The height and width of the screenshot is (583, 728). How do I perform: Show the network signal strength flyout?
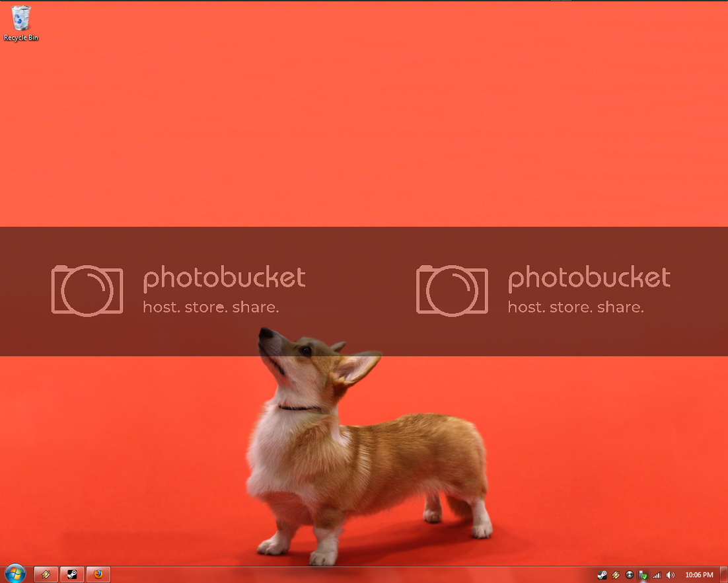click(657, 575)
